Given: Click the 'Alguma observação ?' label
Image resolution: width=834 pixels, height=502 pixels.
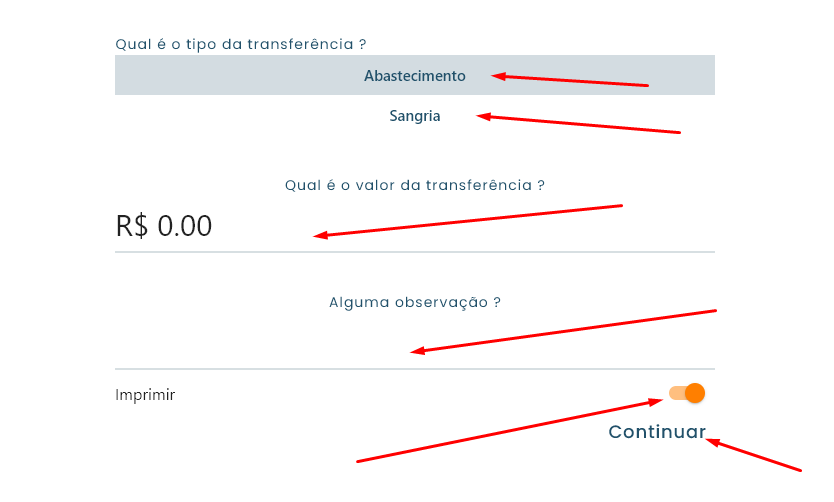Looking at the screenshot, I should pos(414,302).
